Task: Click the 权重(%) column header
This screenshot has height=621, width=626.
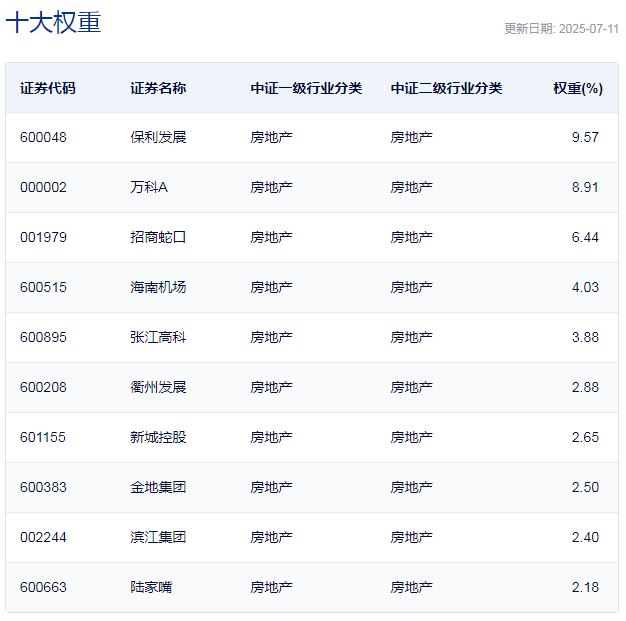Action: tap(578, 88)
